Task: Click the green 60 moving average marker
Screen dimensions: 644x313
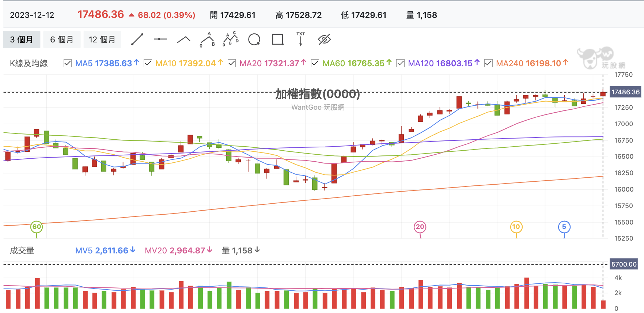Action: [37, 227]
